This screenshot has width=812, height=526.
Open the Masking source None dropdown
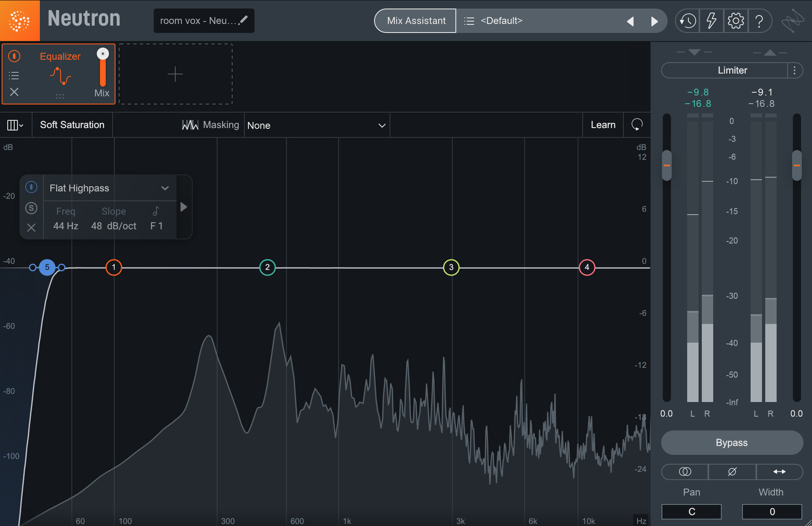(x=316, y=125)
